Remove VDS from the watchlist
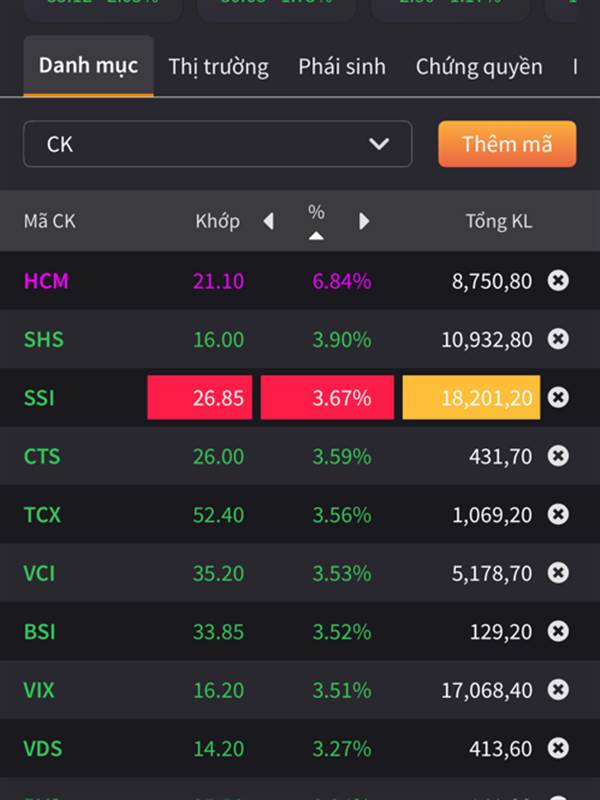600x800 pixels. pyautogui.click(x=558, y=748)
